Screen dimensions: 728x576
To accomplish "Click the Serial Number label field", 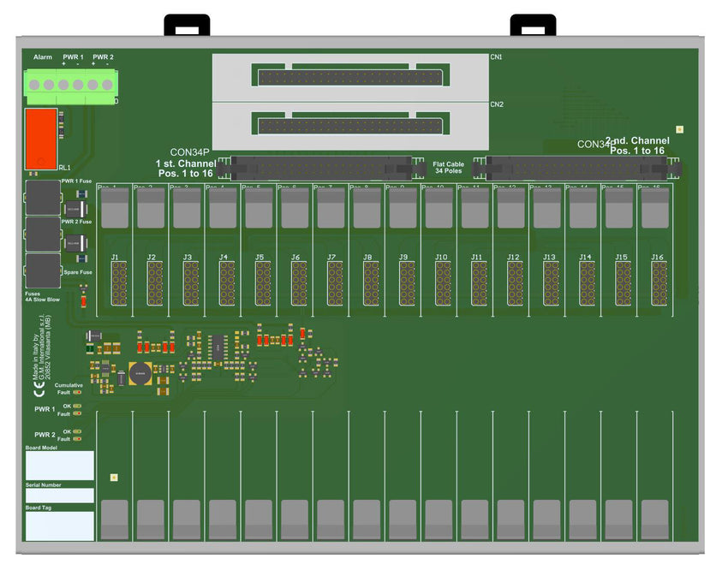I will pos(59,496).
